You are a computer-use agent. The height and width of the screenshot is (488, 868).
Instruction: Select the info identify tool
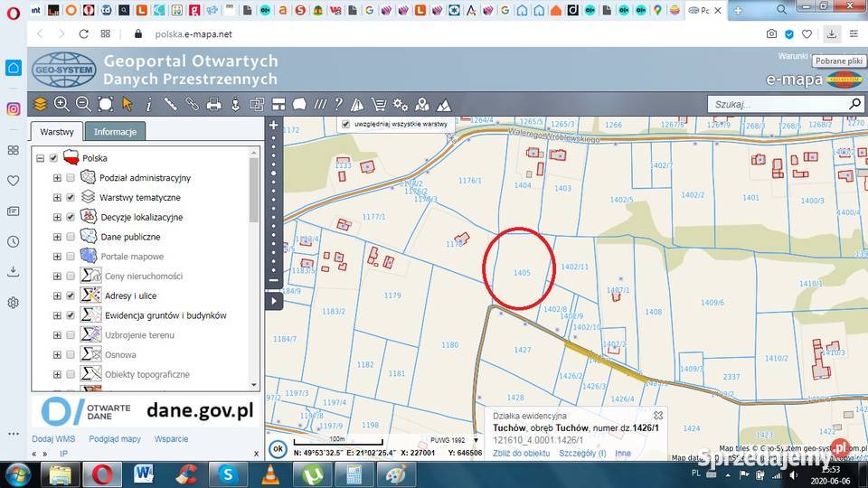click(x=149, y=104)
